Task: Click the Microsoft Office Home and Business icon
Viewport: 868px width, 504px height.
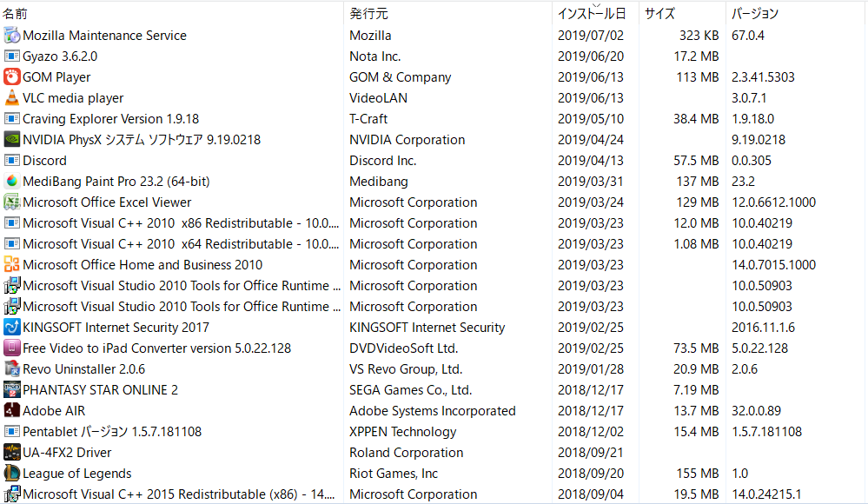Action: tap(12, 265)
